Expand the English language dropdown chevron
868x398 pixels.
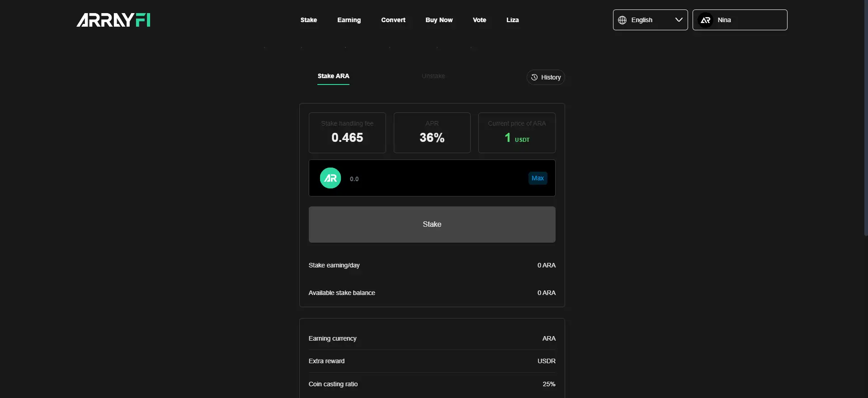[679, 20]
